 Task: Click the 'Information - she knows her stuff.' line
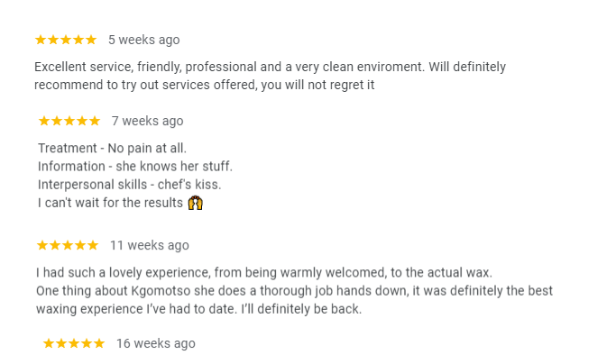[135, 166]
